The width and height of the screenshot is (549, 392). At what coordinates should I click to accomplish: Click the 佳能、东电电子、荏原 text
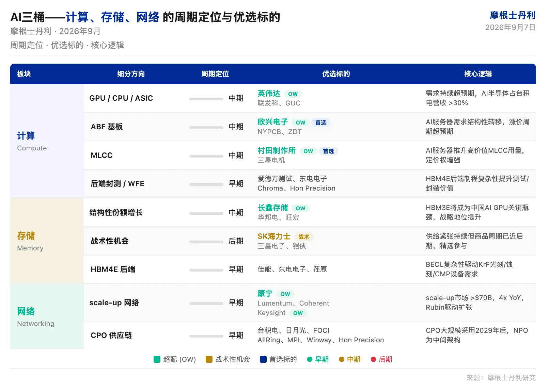292,269
